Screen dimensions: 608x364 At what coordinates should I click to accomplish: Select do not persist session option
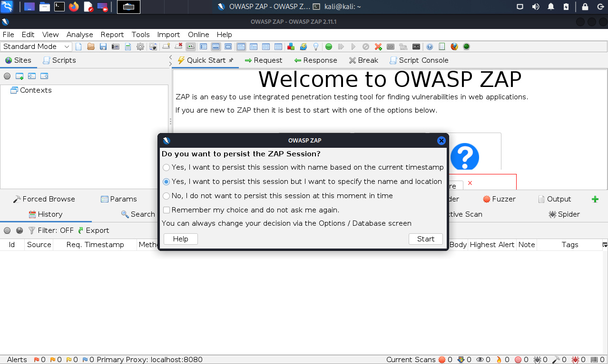166,196
